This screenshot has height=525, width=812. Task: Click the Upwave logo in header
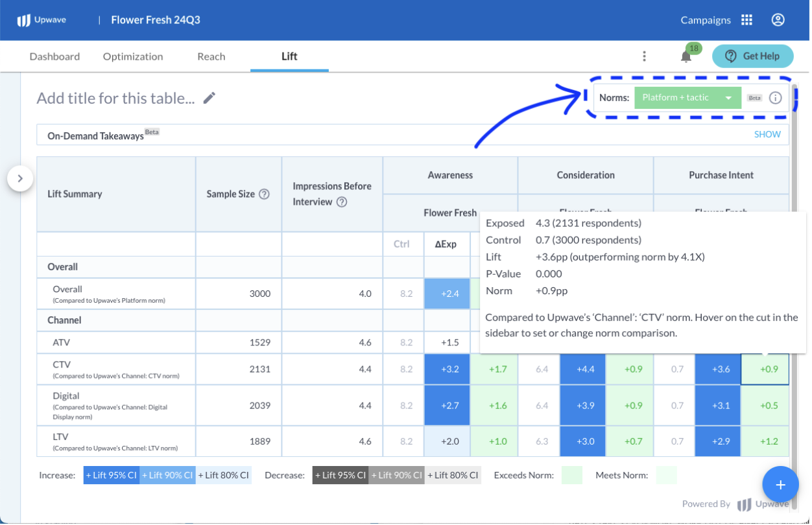point(42,20)
